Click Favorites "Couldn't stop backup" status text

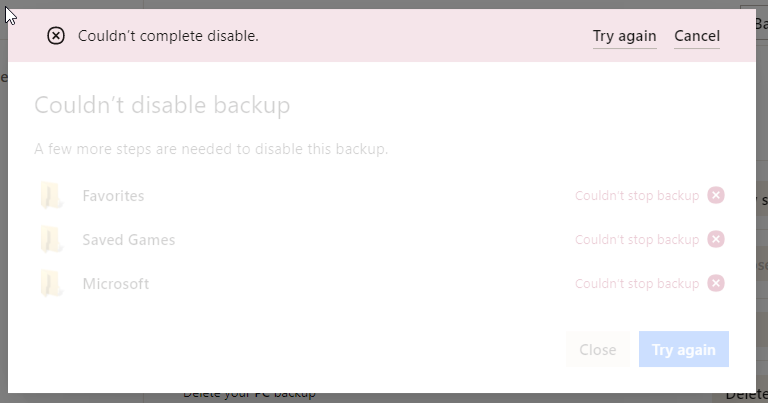pyautogui.click(x=636, y=196)
